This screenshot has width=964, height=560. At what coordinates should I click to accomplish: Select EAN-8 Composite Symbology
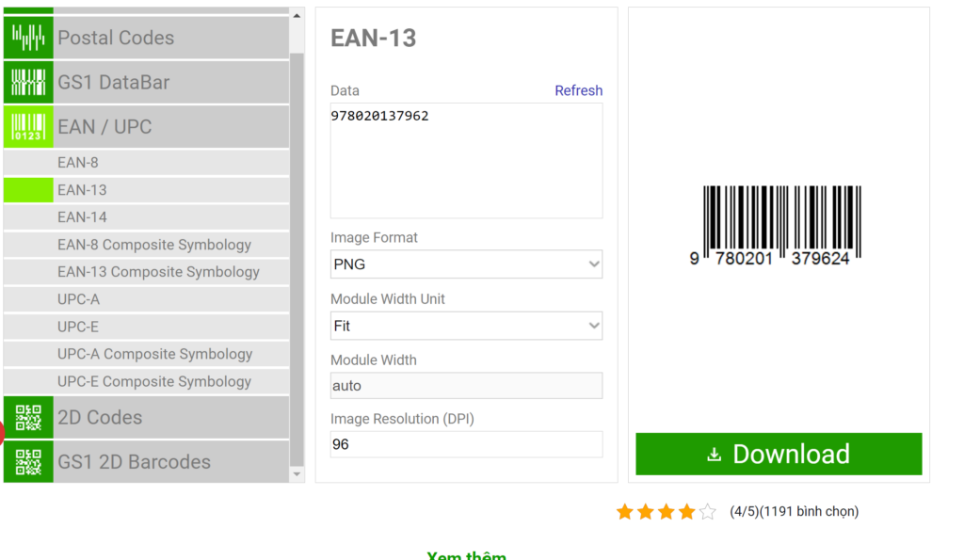click(146, 245)
